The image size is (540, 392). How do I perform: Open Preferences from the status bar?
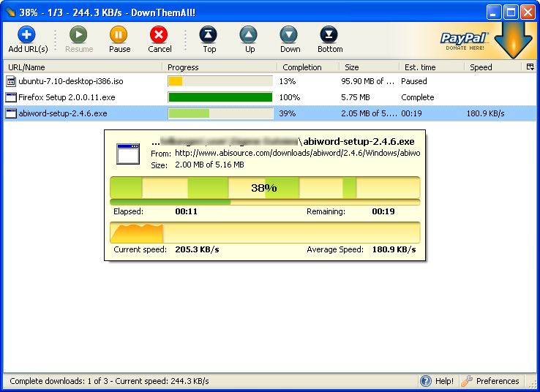click(x=490, y=381)
